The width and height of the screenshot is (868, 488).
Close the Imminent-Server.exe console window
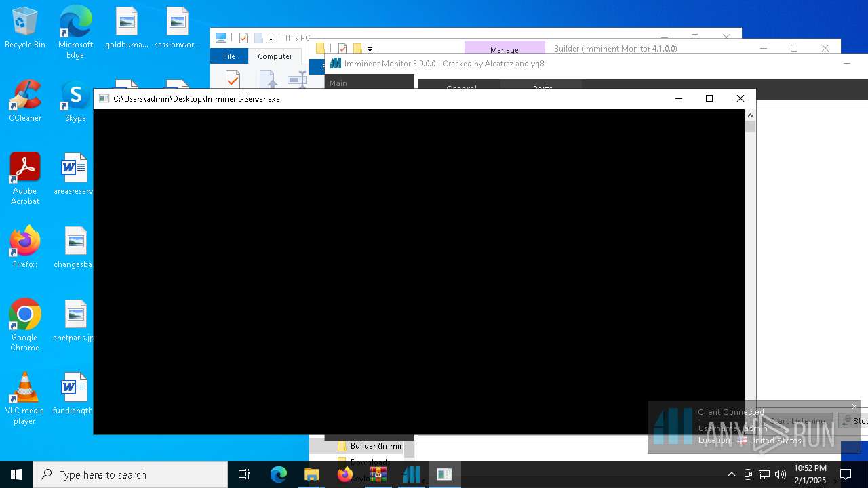tap(741, 98)
